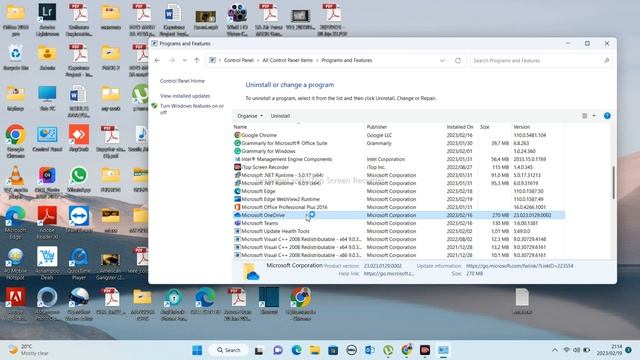Select the QuickTime Player desktop icon
Viewport: 640px width, 360px height.
[79, 264]
